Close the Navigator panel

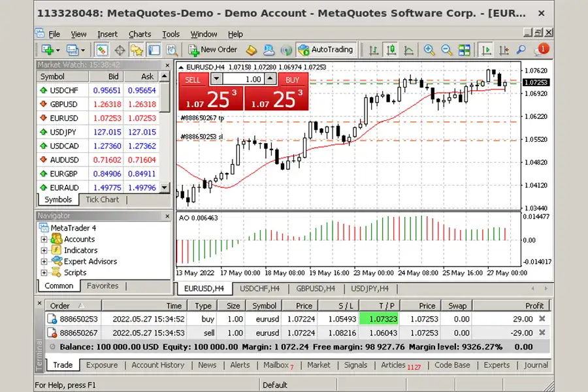(167, 216)
